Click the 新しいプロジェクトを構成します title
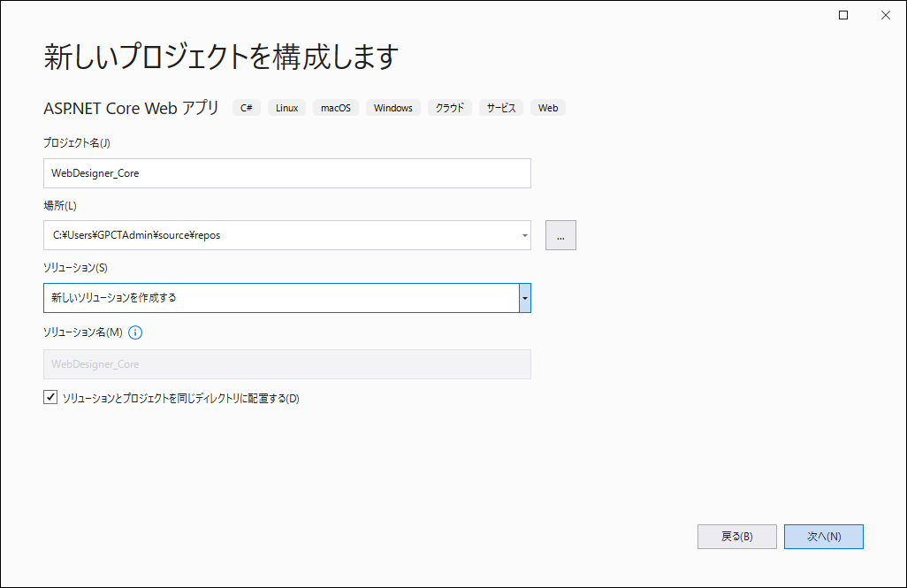Image resolution: width=907 pixels, height=588 pixels. pos(222,57)
